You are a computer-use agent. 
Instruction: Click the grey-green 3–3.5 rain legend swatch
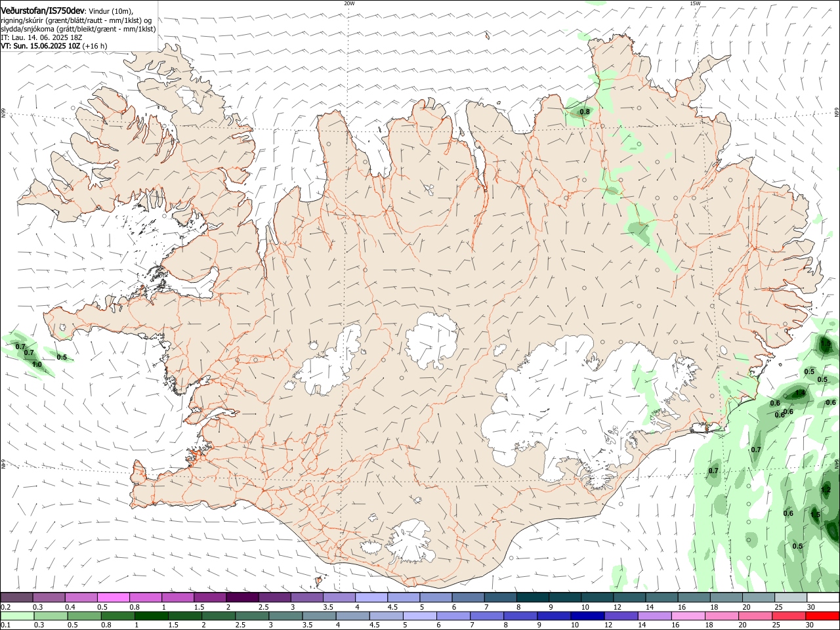[x=285, y=616]
